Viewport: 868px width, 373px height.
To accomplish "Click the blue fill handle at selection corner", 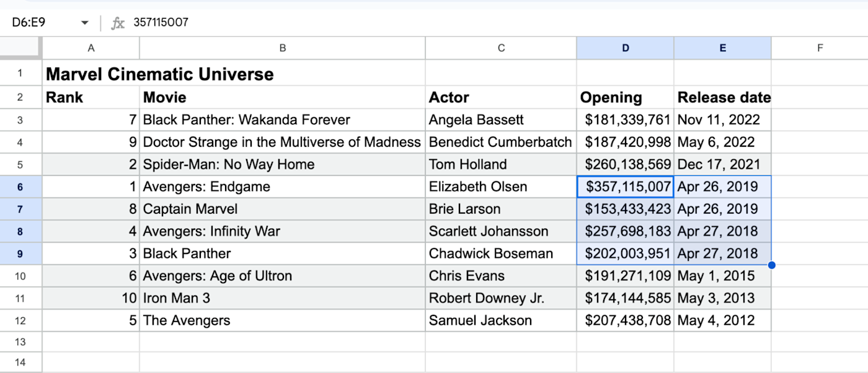I will click(771, 265).
